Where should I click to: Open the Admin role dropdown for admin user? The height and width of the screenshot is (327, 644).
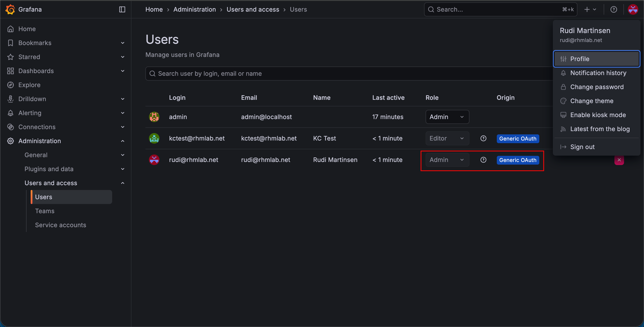pos(447,117)
